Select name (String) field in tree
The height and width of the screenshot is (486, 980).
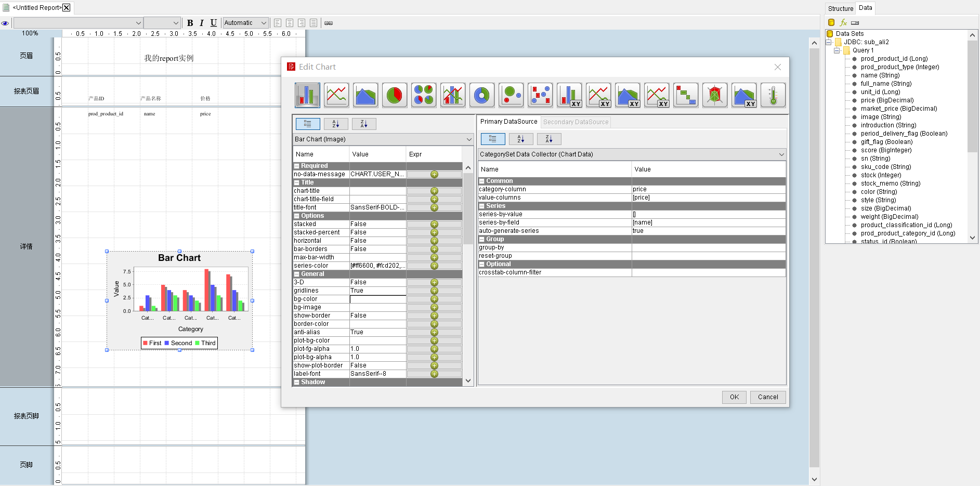(879, 75)
